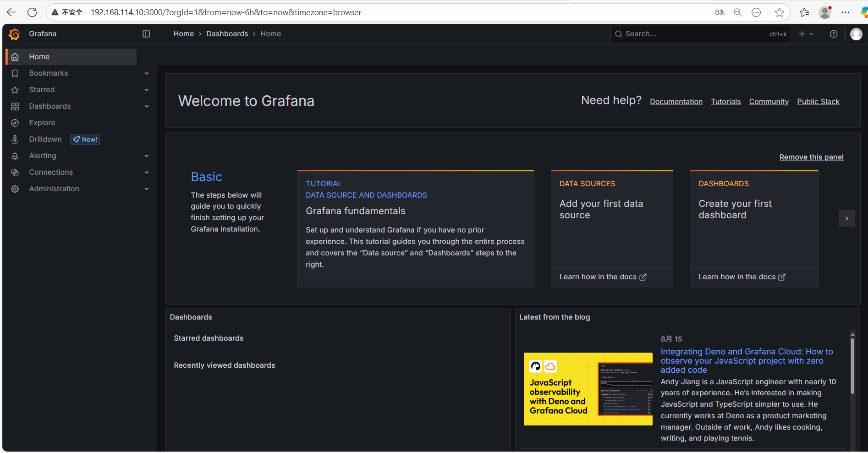
Task: Open Bookmarks in the sidebar
Action: tap(49, 73)
